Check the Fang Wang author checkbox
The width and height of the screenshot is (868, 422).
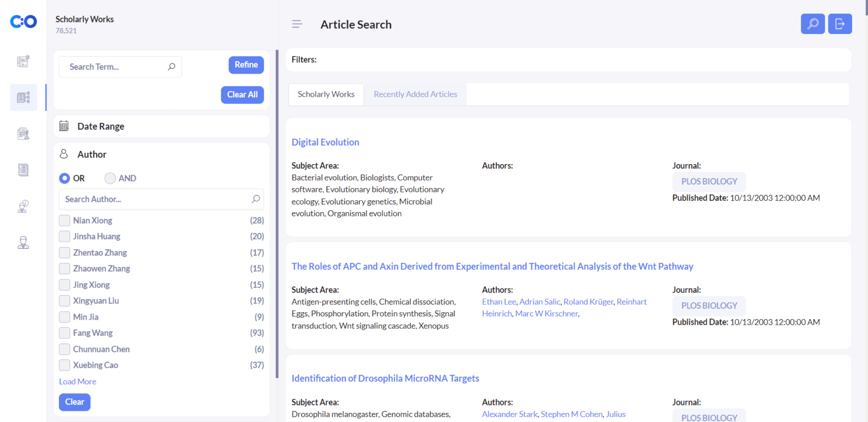pos(64,333)
